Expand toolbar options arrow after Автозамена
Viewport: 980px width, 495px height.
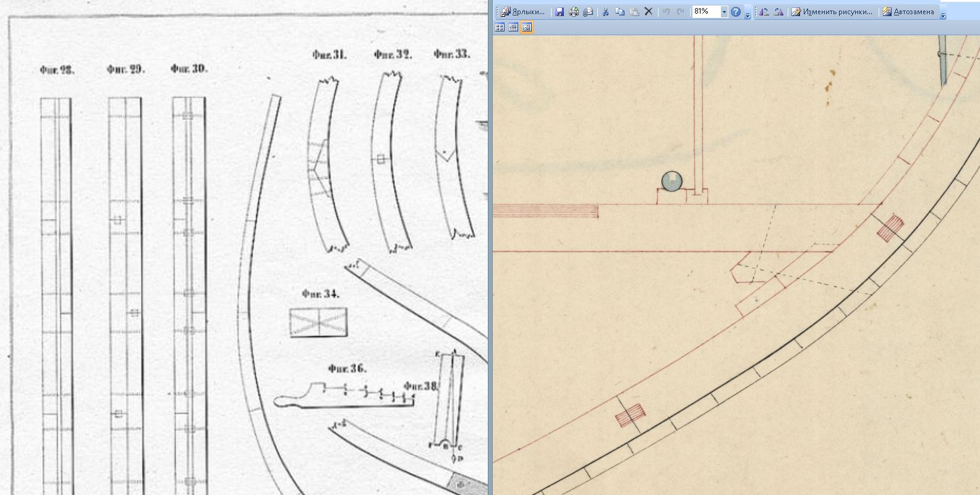click(943, 14)
